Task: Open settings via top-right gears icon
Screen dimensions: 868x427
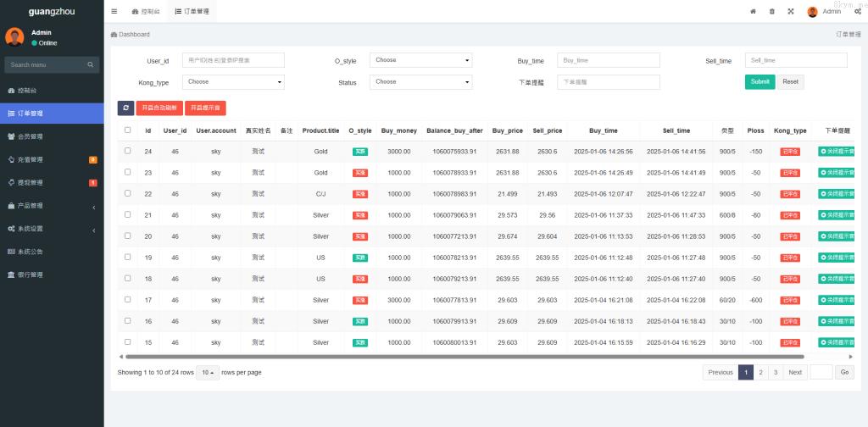Action: 858,11
